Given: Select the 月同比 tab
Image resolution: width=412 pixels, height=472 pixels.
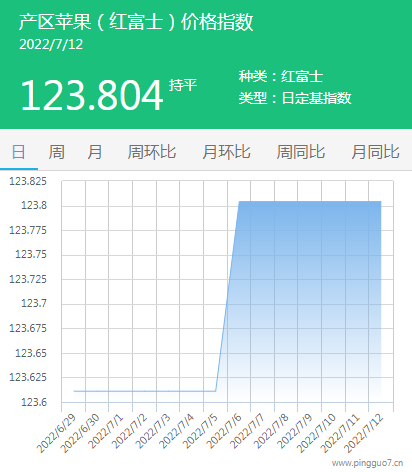Looking at the screenshot, I should [x=375, y=152].
